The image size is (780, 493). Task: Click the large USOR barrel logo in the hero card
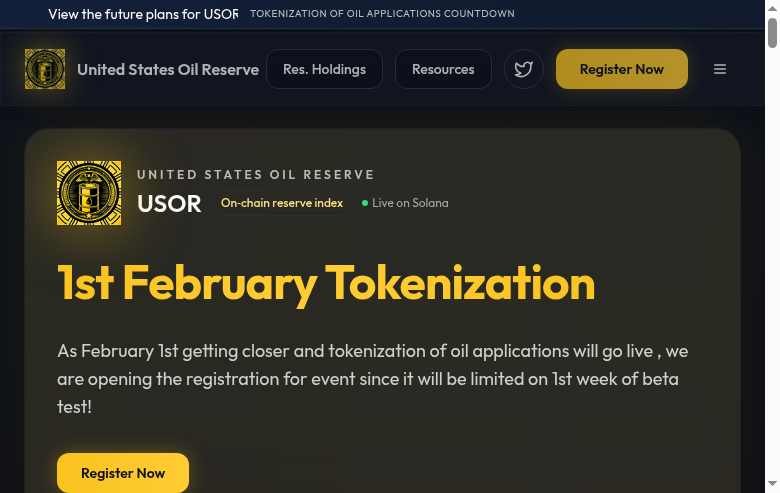(89, 193)
